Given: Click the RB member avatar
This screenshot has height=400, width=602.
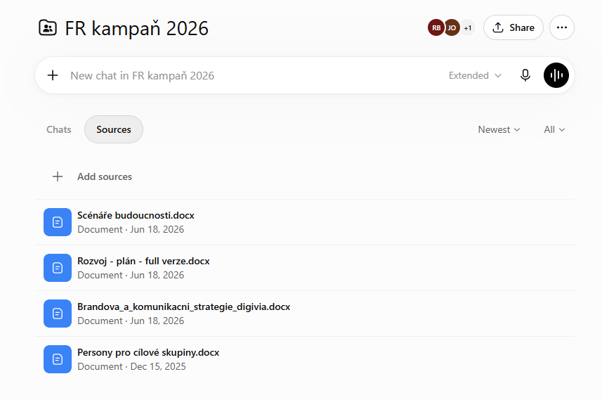Looking at the screenshot, I should coord(436,28).
